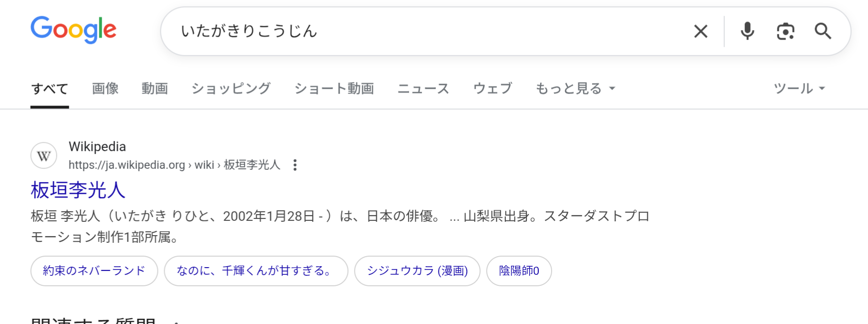
Task: Open three-dot menu beside Wikipedia result
Action: [295, 165]
